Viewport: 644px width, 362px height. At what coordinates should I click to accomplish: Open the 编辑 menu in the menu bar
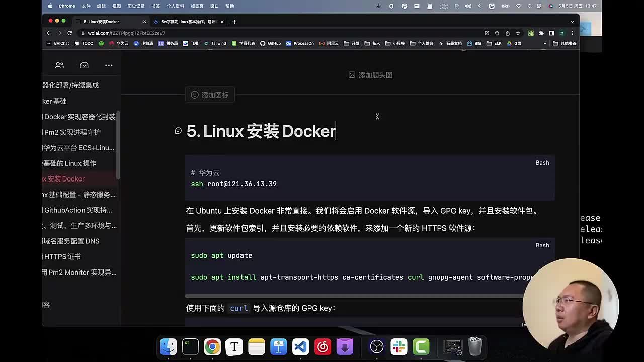(101, 6)
